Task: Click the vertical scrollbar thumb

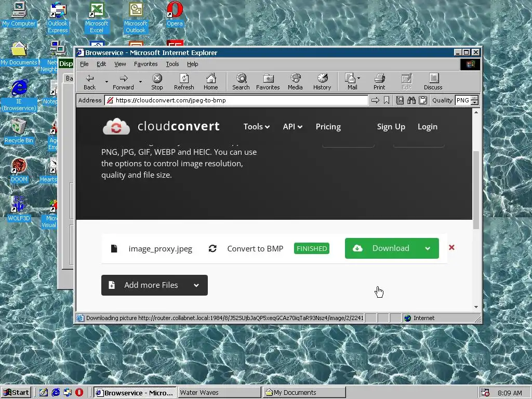Action: tap(476, 190)
